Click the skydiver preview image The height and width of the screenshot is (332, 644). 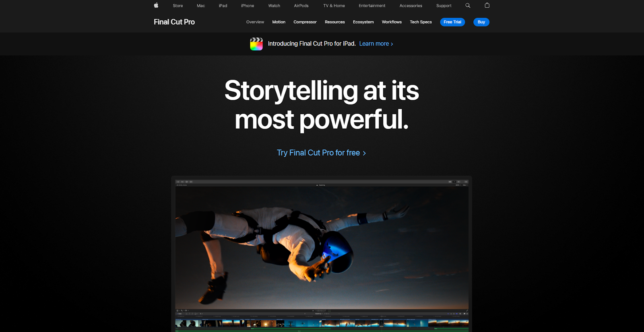322,247
